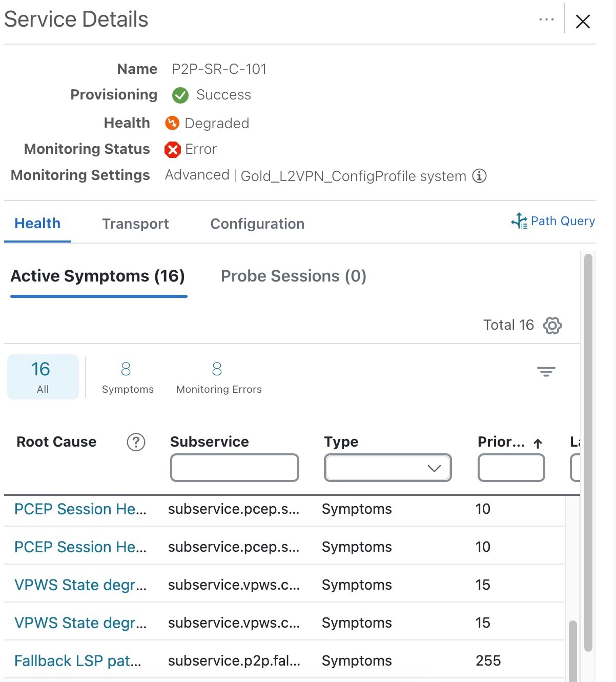This screenshot has width=616, height=682.
Task: Click the help question mark next to Root Cause
Action: coord(136,442)
